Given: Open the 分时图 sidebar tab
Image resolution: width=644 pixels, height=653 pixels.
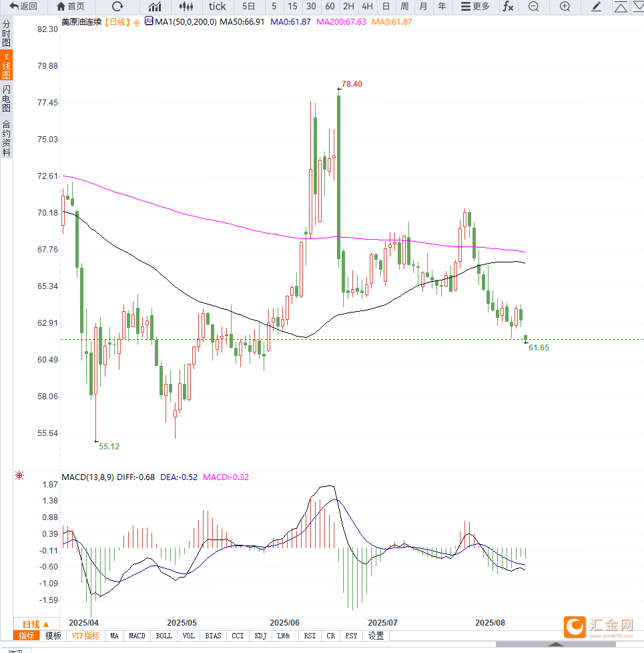Looking at the screenshot, I should 6,33.
